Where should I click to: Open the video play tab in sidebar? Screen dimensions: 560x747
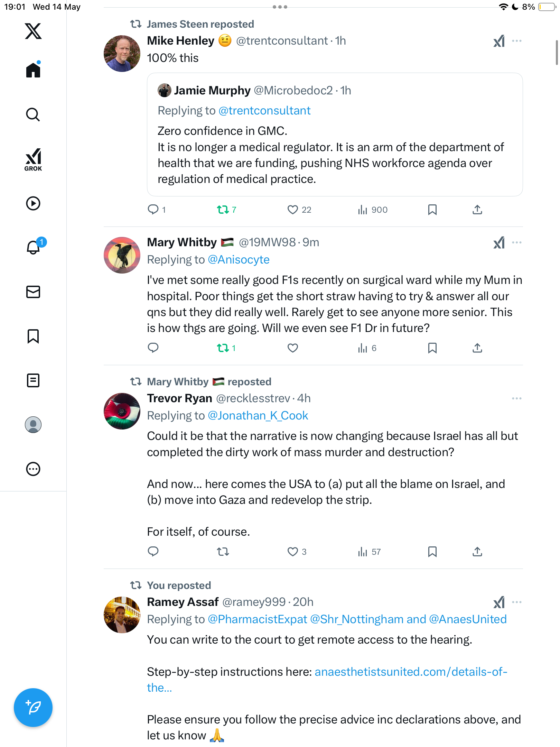[33, 203]
